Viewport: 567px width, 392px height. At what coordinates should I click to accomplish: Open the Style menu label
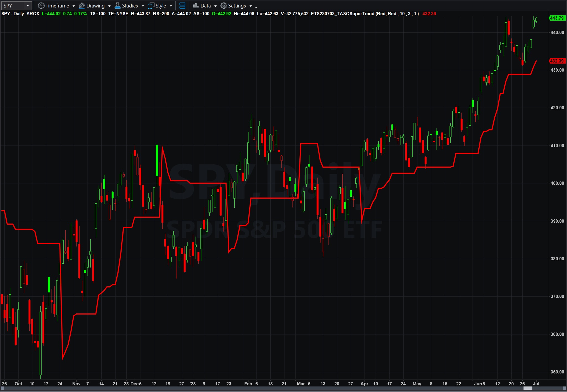tap(161, 6)
